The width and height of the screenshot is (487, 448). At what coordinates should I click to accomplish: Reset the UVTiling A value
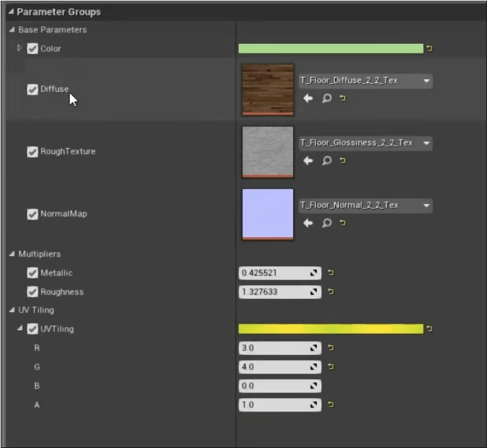click(x=331, y=404)
